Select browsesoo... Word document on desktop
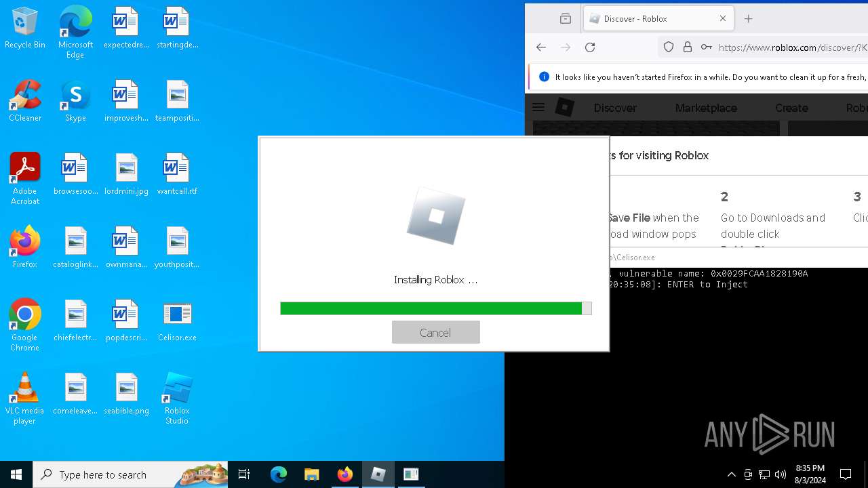868x488 pixels. pyautogui.click(x=75, y=174)
